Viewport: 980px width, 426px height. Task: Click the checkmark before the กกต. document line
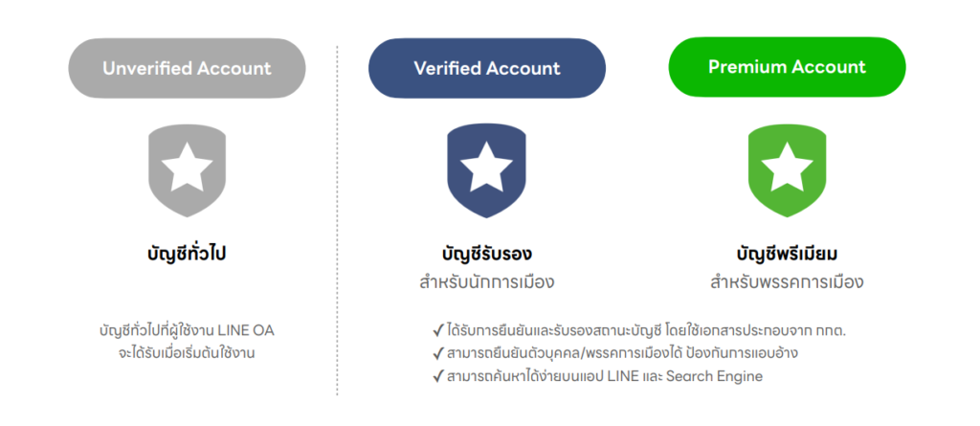click(438, 330)
